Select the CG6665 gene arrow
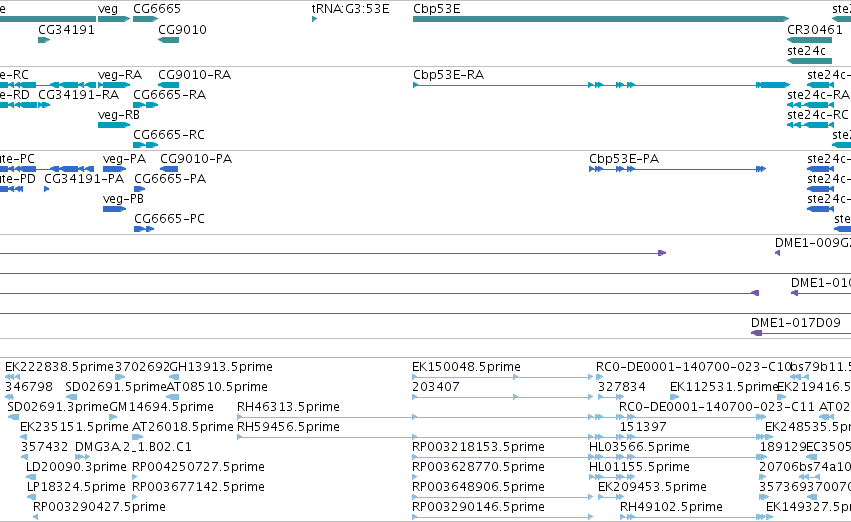Viewport: 851px width, 522px height. click(x=145, y=19)
